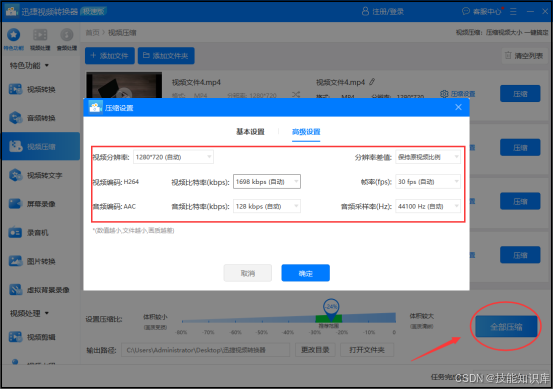Click the 音频编码: AAC text
The image size is (554, 390).
[x=114, y=207]
